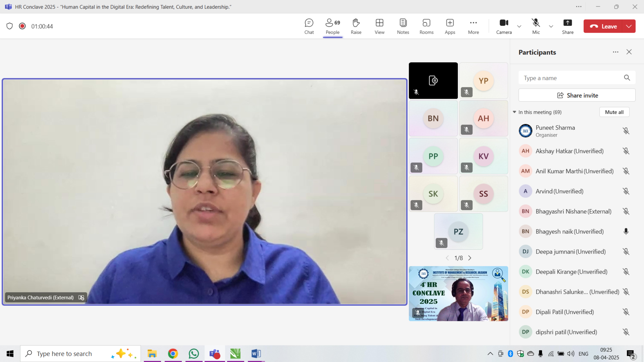The image size is (644, 362).
Task: Expand the Leave options dropdown
Action: (x=629, y=26)
